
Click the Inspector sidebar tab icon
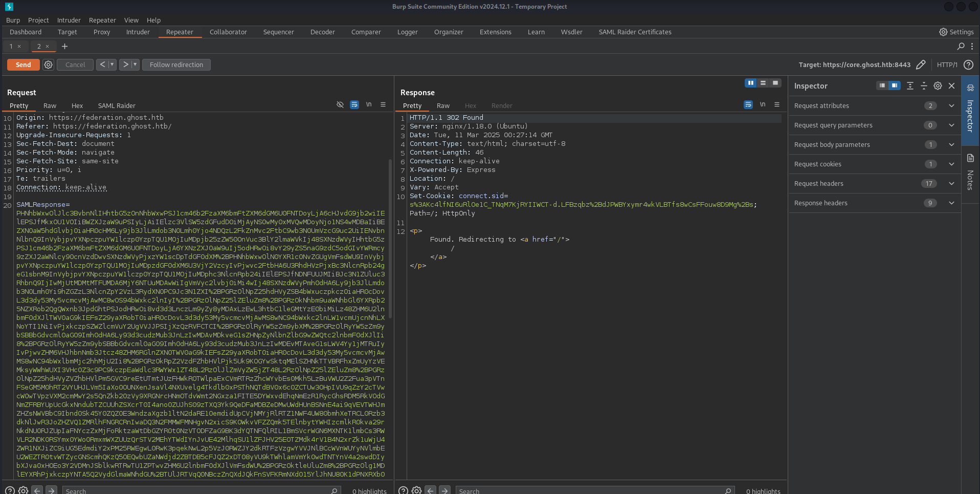pos(970,88)
